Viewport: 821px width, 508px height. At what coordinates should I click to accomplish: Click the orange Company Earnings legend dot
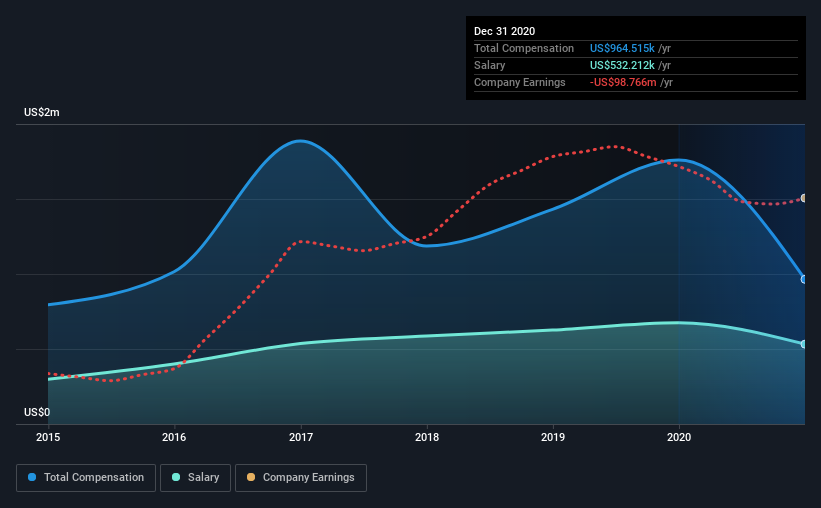tap(251, 477)
